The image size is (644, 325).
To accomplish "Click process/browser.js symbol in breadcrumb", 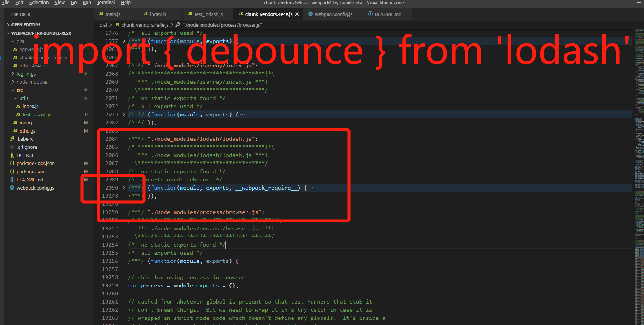I will point(222,25).
